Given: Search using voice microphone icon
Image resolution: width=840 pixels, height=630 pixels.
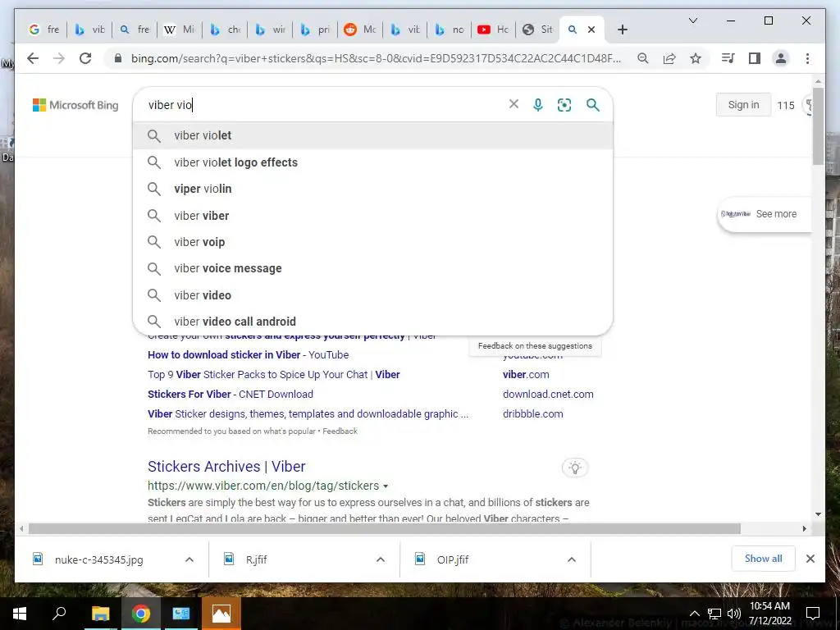Looking at the screenshot, I should [538, 105].
